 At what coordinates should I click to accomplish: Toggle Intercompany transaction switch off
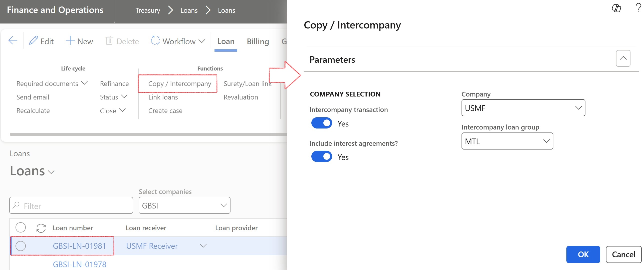pyautogui.click(x=322, y=123)
